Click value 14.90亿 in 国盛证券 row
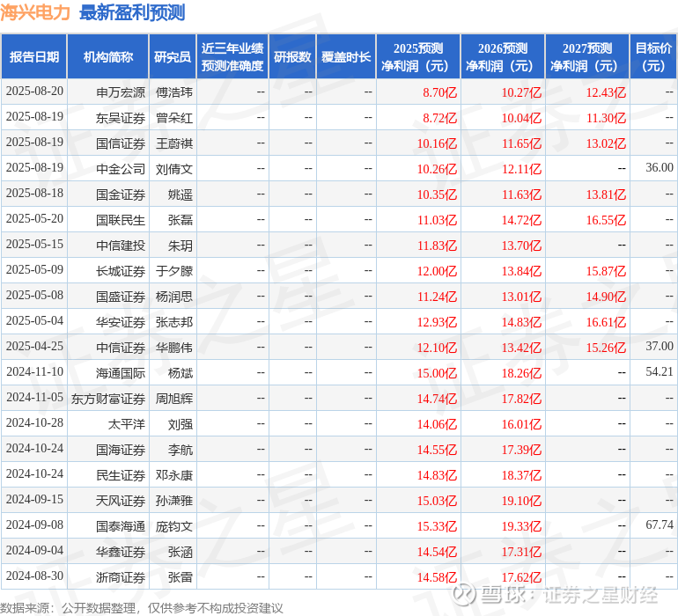Viewport: 678px width, 616px height. point(606,296)
